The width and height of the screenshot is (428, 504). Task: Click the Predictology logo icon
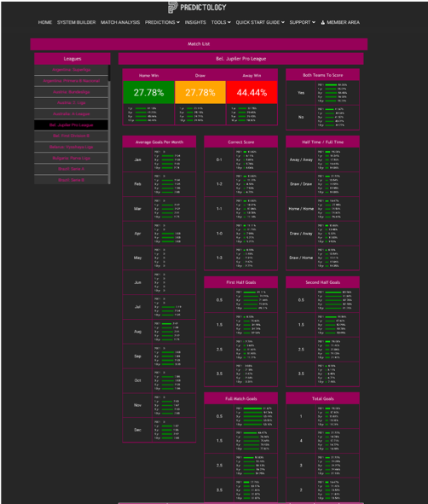172,7
